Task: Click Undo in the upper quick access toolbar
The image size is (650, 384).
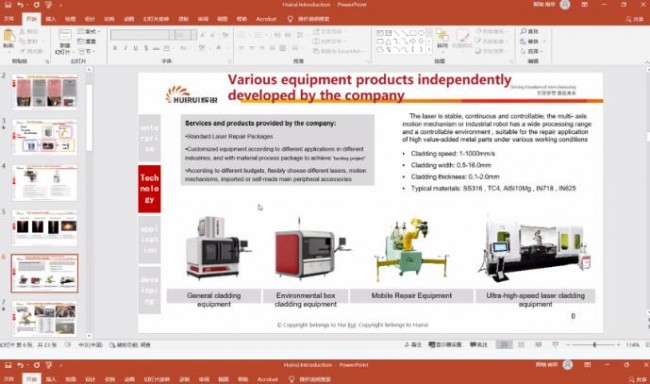Action: pos(20,5)
